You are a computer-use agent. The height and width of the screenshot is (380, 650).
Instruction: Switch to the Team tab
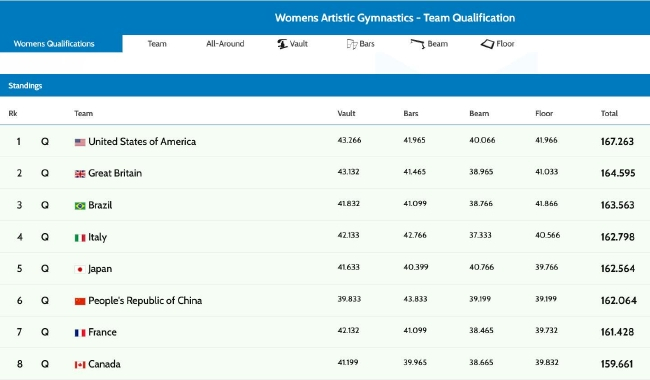coord(157,44)
